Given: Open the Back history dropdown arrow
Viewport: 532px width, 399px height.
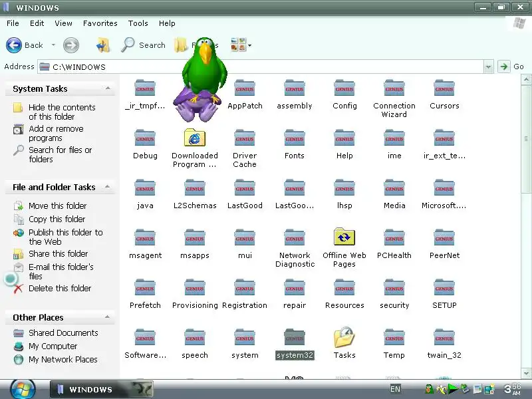Looking at the screenshot, I should 53,45.
